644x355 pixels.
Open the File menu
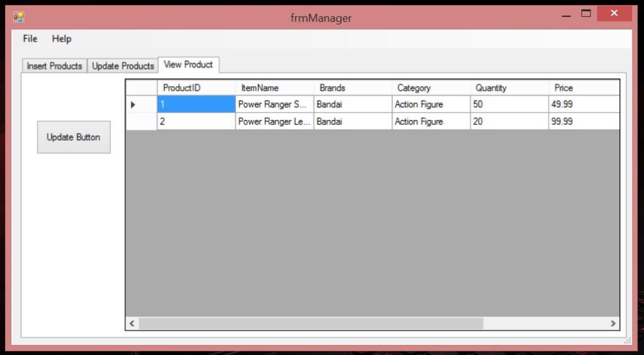click(x=30, y=39)
